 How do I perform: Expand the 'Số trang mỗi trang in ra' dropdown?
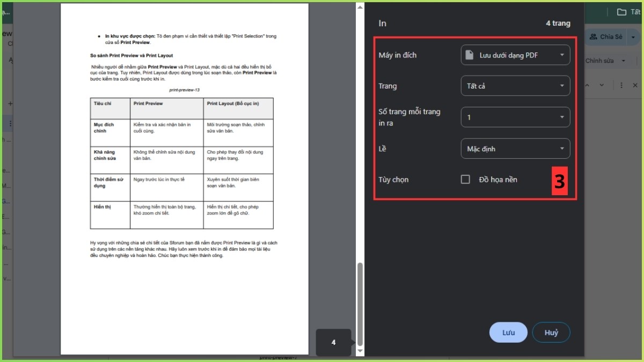515,117
